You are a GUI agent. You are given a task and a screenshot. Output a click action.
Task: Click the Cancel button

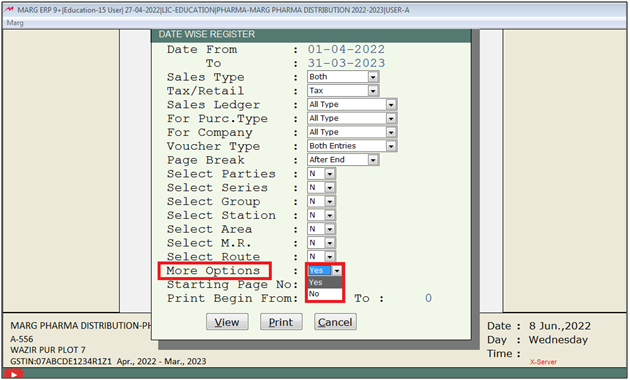click(335, 322)
